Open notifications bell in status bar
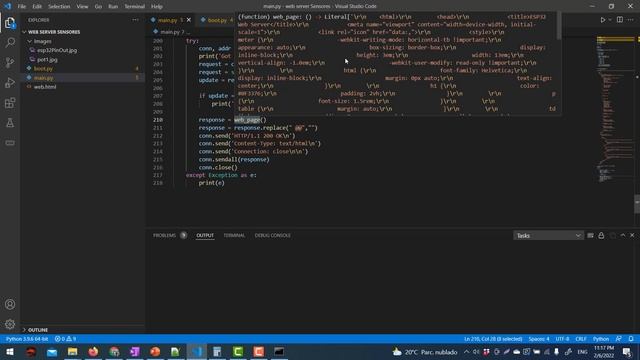This screenshot has width=640, height=360. (x=631, y=339)
